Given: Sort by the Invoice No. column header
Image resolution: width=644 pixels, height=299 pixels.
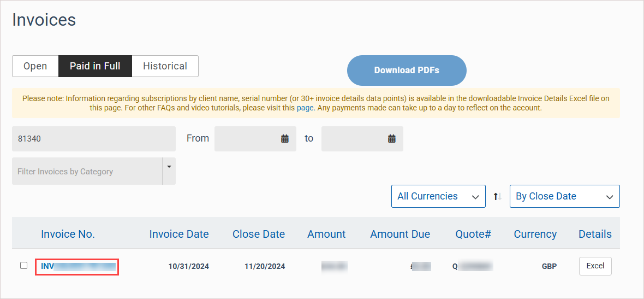Looking at the screenshot, I should 68,234.
